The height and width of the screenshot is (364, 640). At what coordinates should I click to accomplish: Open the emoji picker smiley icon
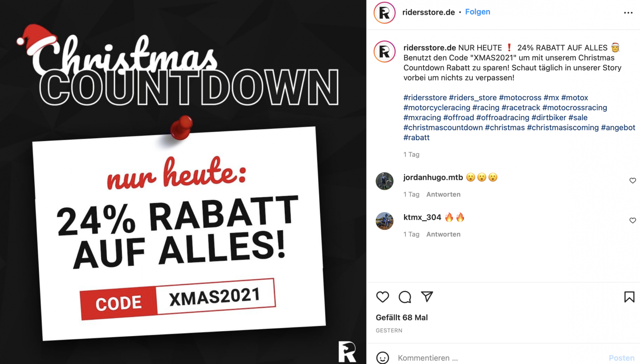(382, 358)
